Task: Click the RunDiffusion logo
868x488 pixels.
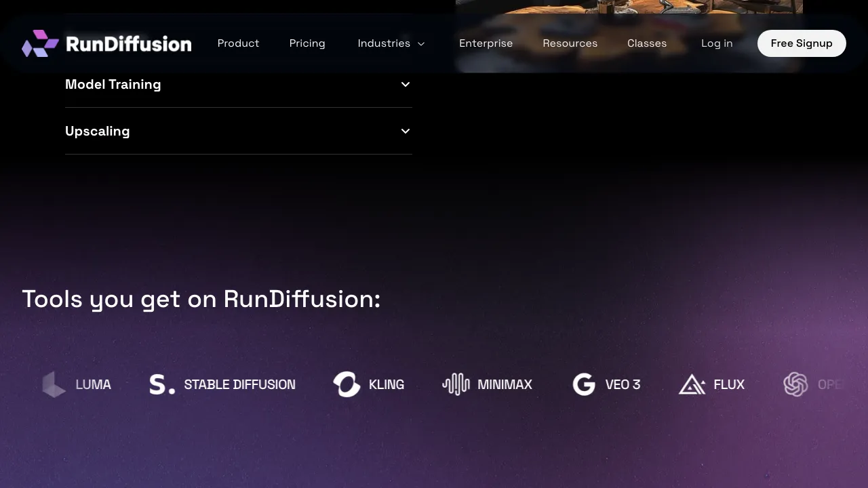Action: click(x=106, y=43)
